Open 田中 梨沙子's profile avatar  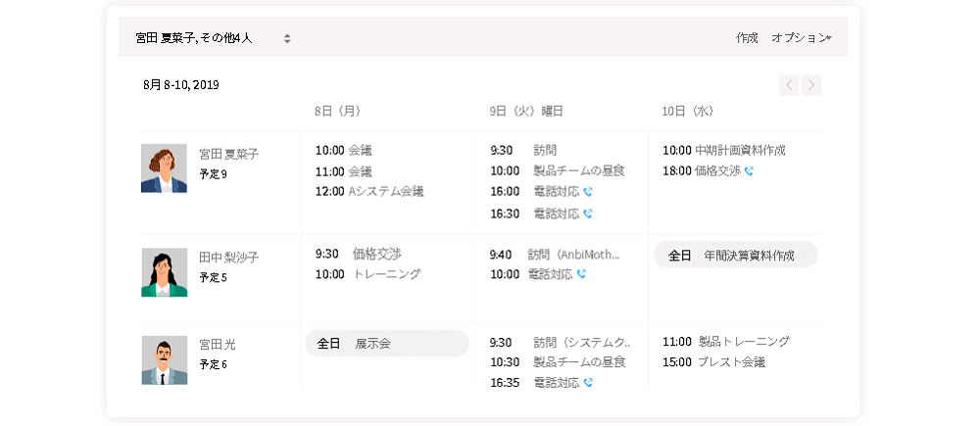pyautogui.click(x=164, y=272)
